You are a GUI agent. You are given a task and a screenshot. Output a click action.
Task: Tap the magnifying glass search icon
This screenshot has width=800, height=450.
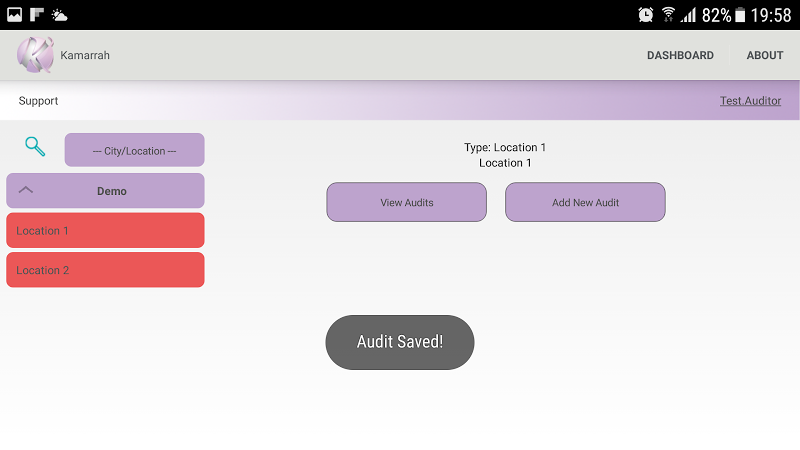(35, 146)
